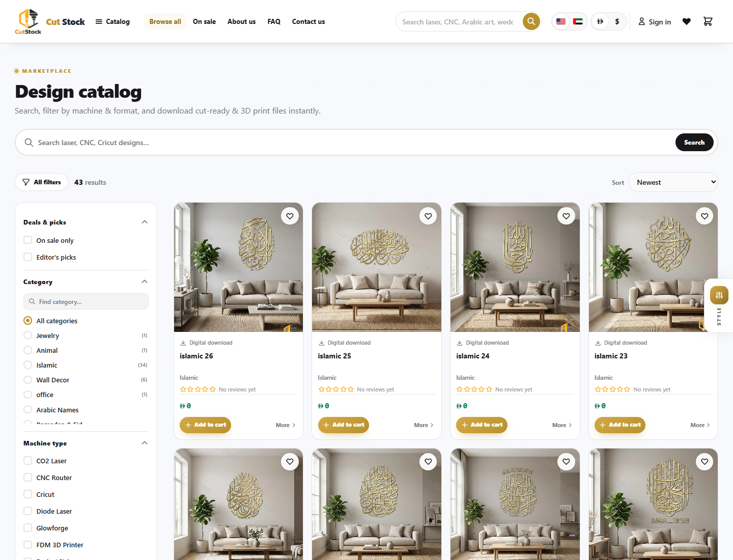The image size is (733, 560).
Task: Check the Cricut machine type
Action: (28, 494)
